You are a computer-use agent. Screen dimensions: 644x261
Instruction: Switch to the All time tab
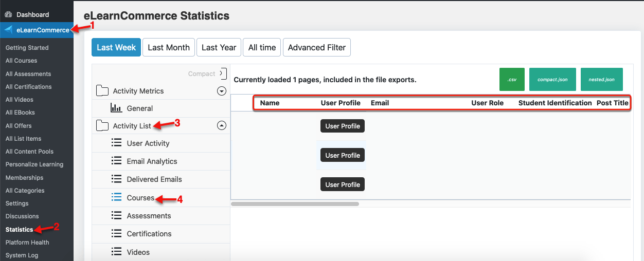pyautogui.click(x=262, y=47)
